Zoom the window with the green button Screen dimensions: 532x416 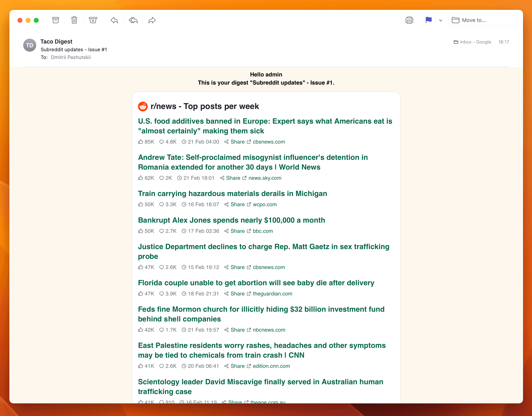click(36, 20)
